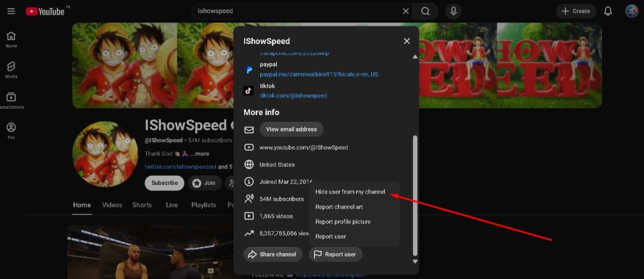Open You in the sidebar
This screenshot has width=644, height=279.
click(x=11, y=131)
